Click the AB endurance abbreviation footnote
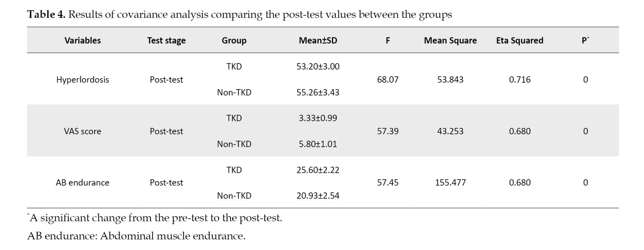Image resolution: width=644 pixels, height=250 pixels. point(136,236)
